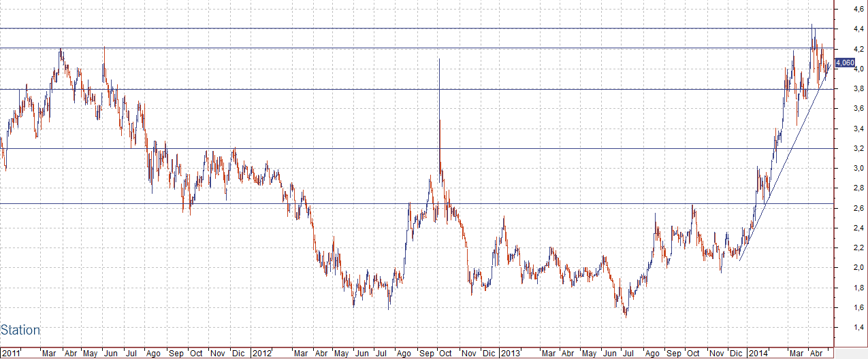Click the current price label 4,060
The width and height of the screenshot is (868, 359).
(845, 63)
